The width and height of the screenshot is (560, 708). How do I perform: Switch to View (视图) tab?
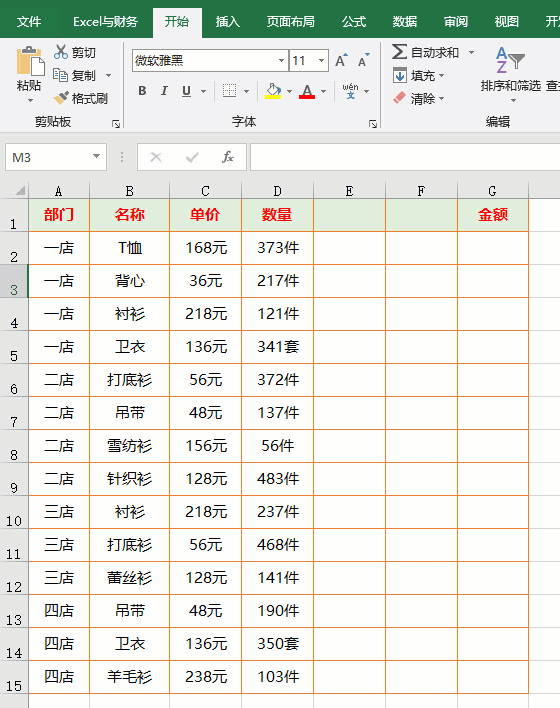(x=506, y=22)
